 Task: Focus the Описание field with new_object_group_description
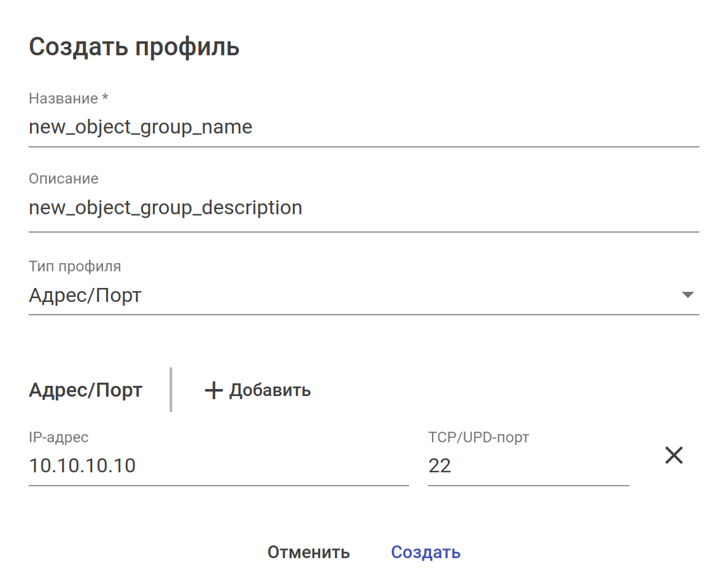coord(363,208)
